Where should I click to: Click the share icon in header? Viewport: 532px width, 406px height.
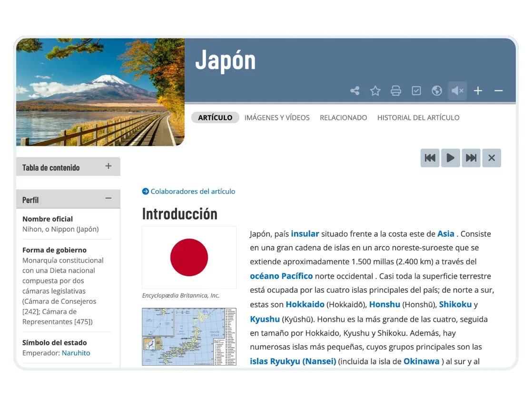355,91
